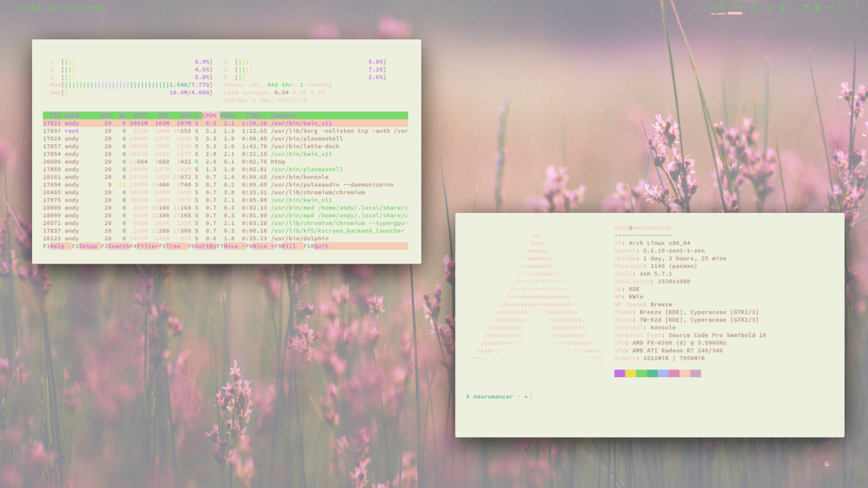Click F8 Nice + in the htop footer
868x488 pixels.
[261, 246]
